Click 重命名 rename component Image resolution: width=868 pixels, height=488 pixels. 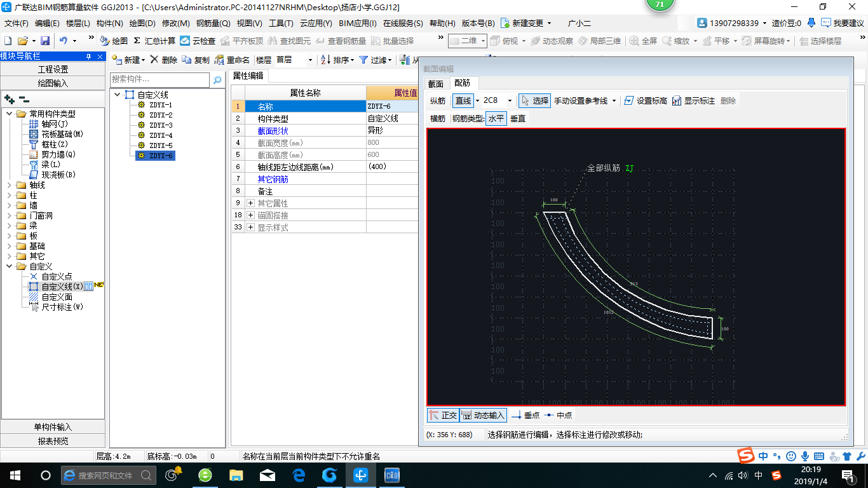(x=232, y=60)
